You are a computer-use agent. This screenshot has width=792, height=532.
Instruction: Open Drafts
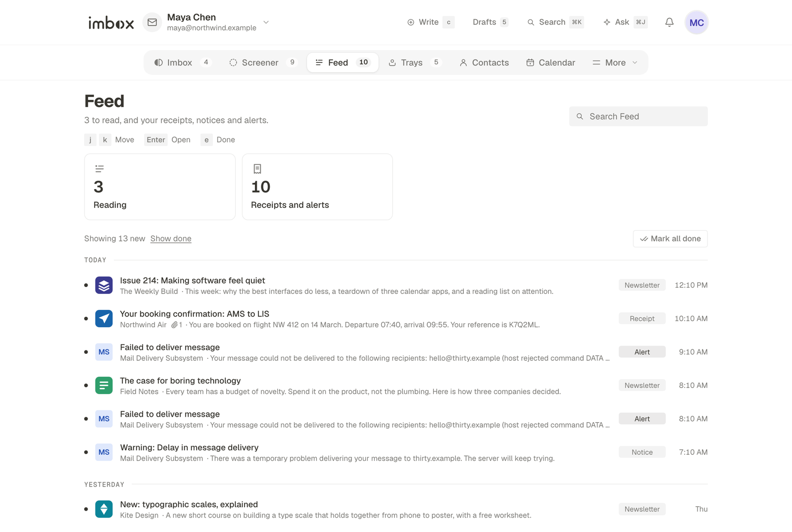click(490, 22)
